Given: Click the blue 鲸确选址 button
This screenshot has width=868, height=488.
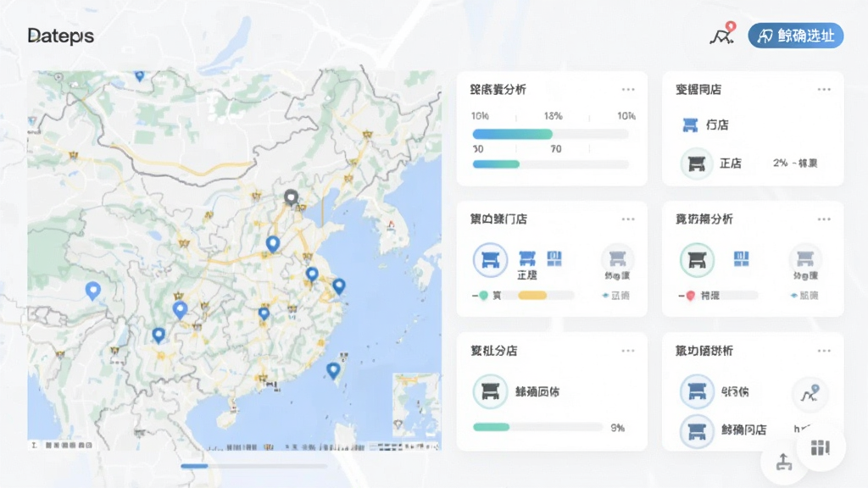Looking at the screenshot, I should (795, 36).
